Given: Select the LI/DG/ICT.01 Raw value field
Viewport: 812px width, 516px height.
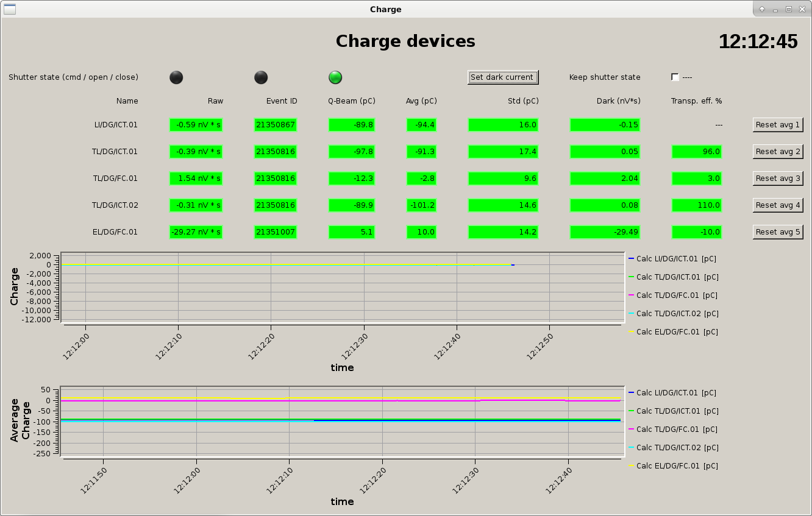Looking at the screenshot, I should [196, 125].
